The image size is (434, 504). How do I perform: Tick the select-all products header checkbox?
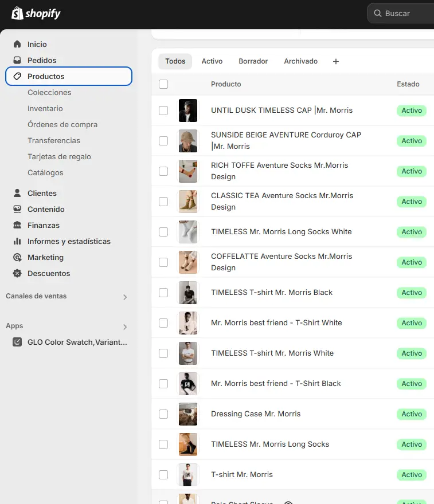point(163,84)
